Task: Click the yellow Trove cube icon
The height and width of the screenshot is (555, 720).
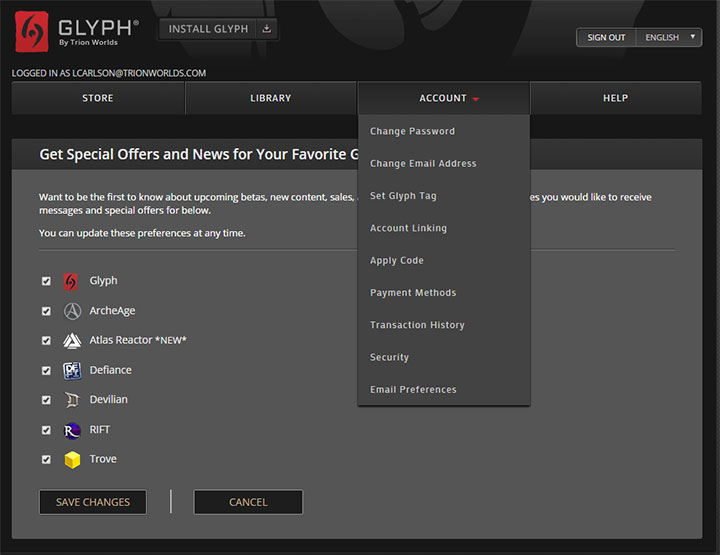Action: coord(72,460)
